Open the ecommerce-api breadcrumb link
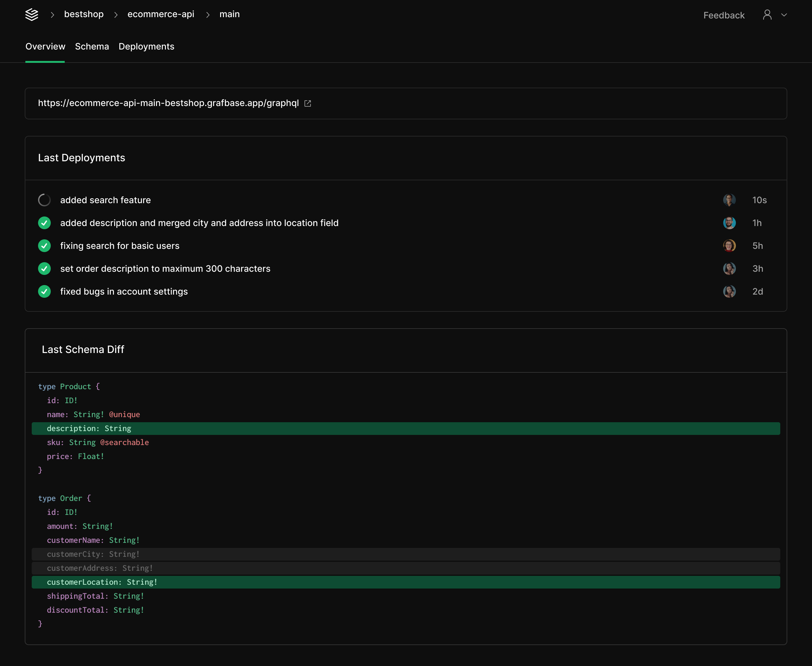 pyautogui.click(x=160, y=14)
